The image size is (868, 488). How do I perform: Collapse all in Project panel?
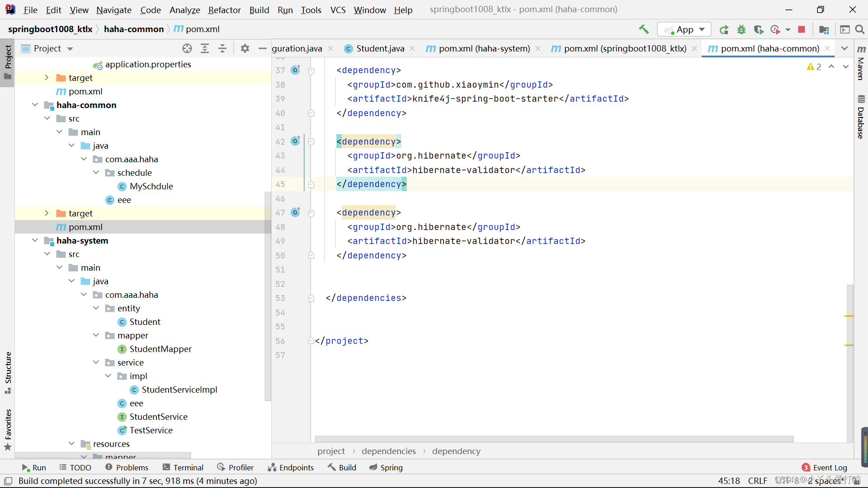coord(222,48)
